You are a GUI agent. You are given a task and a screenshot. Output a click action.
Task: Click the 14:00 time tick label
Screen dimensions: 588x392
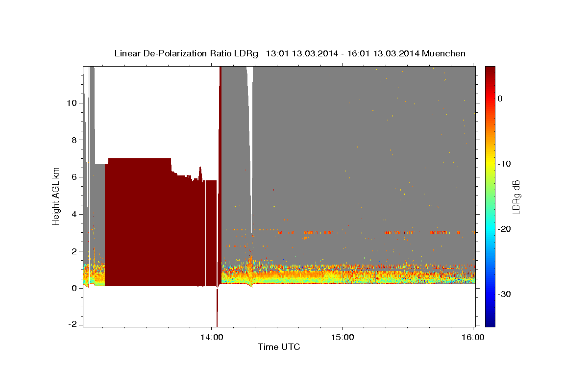click(212, 338)
